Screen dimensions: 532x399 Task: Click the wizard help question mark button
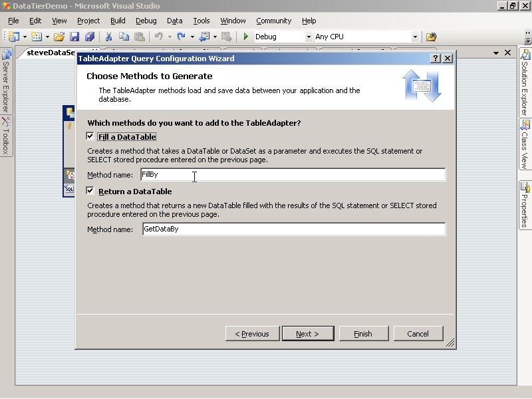pyautogui.click(x=436, y=59)
